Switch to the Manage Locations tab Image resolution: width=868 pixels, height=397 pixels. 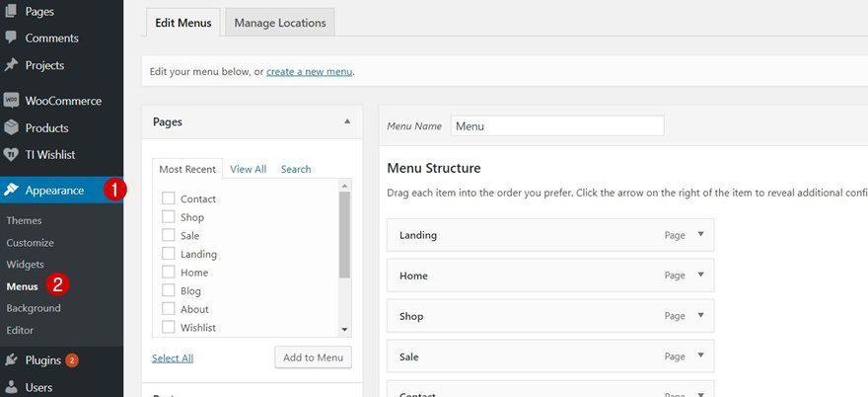click(x=280, y=23)
